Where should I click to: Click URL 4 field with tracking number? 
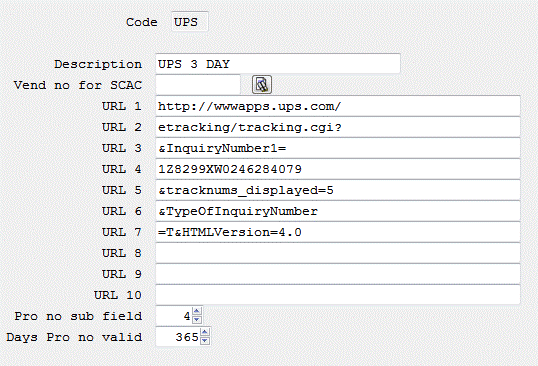(338, 169)
